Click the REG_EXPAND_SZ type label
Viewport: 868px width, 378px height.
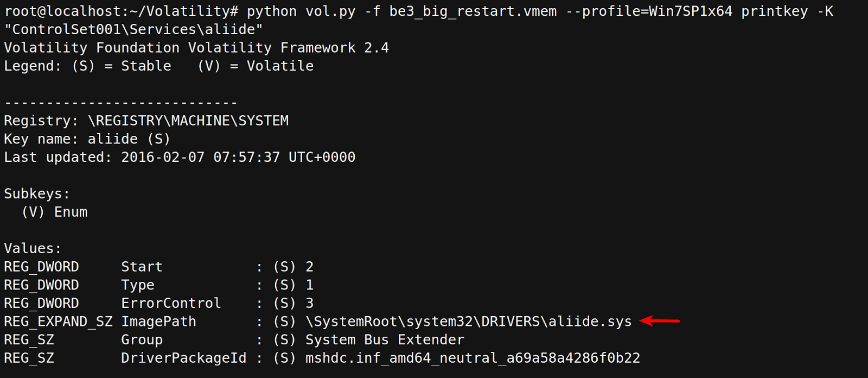[58, 322]
